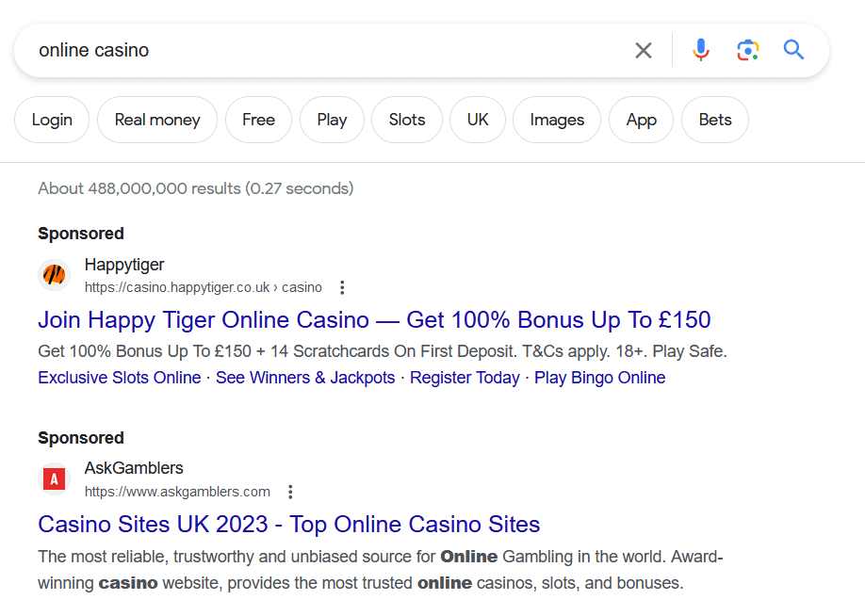Image resolution: width=865 pixels, height=616 pixels.
Task: Apply the Bets filter chip
Action: [715, 120]
